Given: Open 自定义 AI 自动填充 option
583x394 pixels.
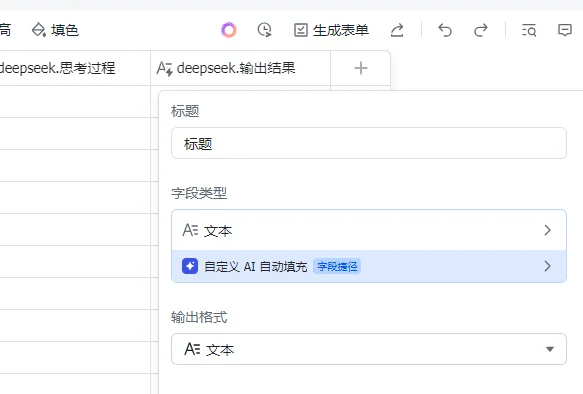Looking at the screenshot, I should [369, 266].
